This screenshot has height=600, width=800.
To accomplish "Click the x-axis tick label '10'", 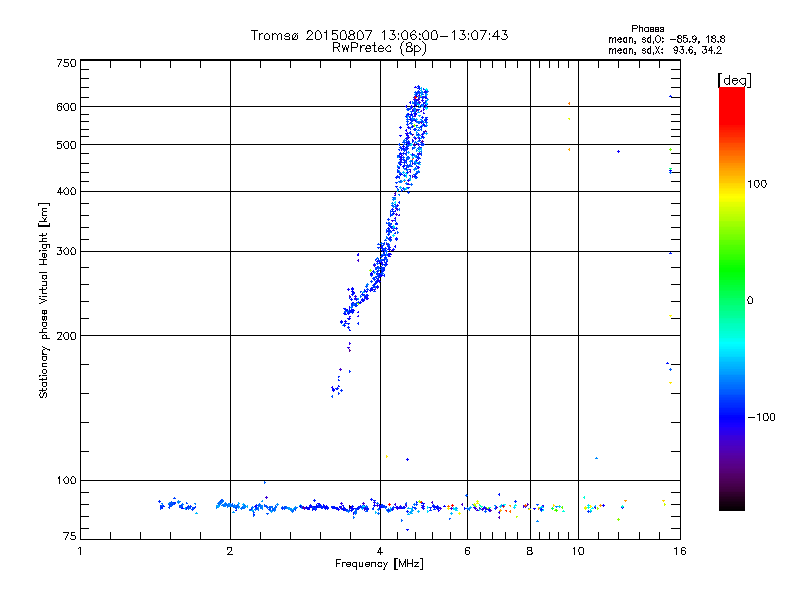I will point(578,551).
